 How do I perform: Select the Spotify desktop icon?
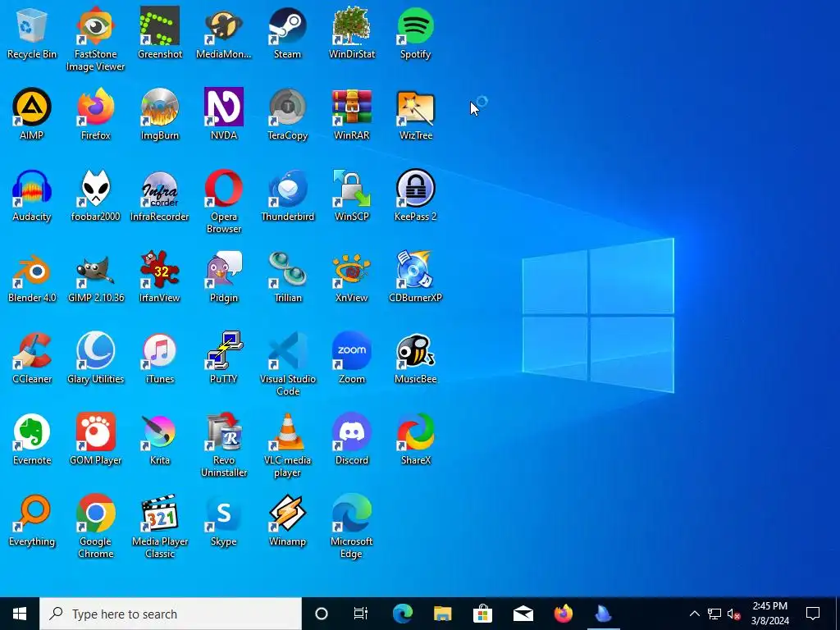[416, 25]
